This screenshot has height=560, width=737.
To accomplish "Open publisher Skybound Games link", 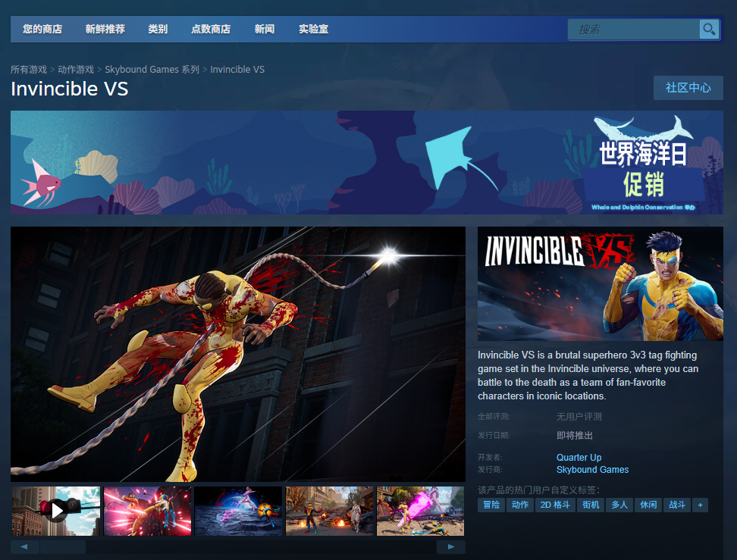I will 592,470.
